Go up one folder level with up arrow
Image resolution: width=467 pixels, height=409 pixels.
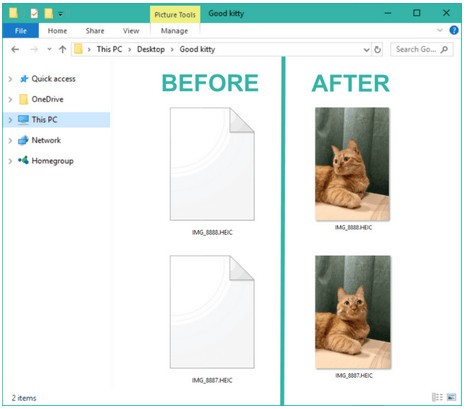[62, 50]
